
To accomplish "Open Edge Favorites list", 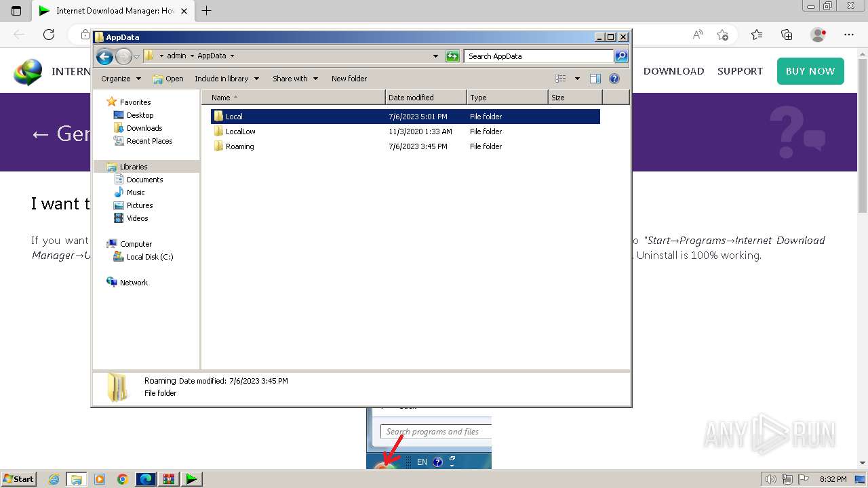I will pos(757,35).
